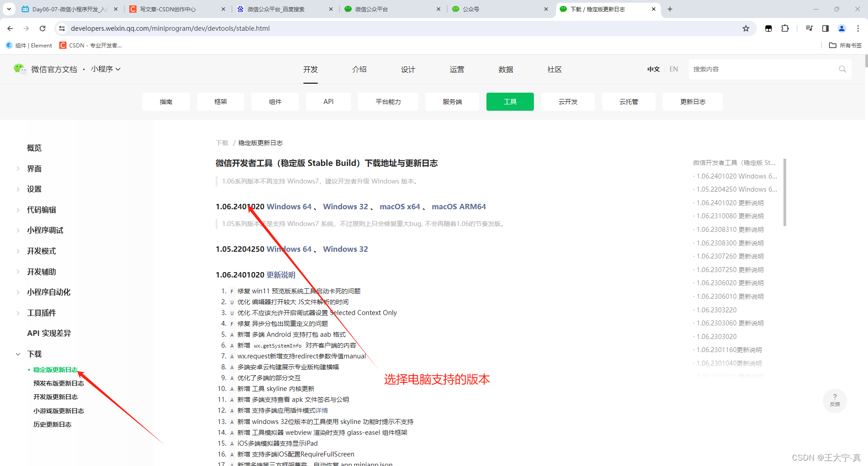
Task: Select the 运营 top navigation item
Action: tap(457, 70)
